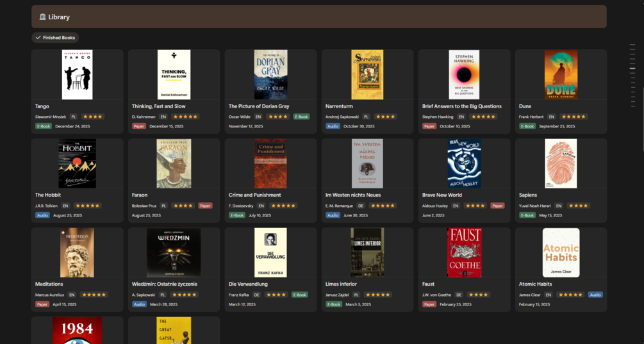Click the Wiedźmin: Ostatnie życzenie title
This screenshot has height=344, width=644.
(x=165, y=284)
